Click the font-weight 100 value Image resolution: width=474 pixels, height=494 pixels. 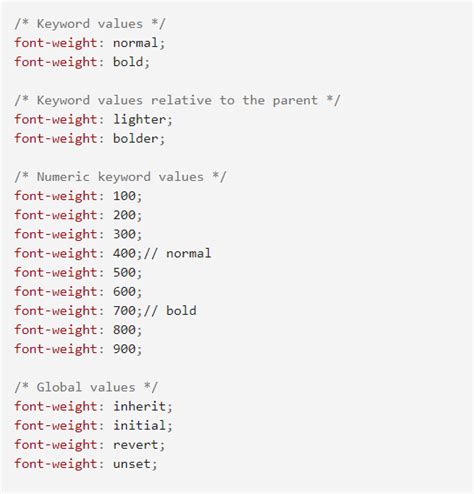click(124, 196)
